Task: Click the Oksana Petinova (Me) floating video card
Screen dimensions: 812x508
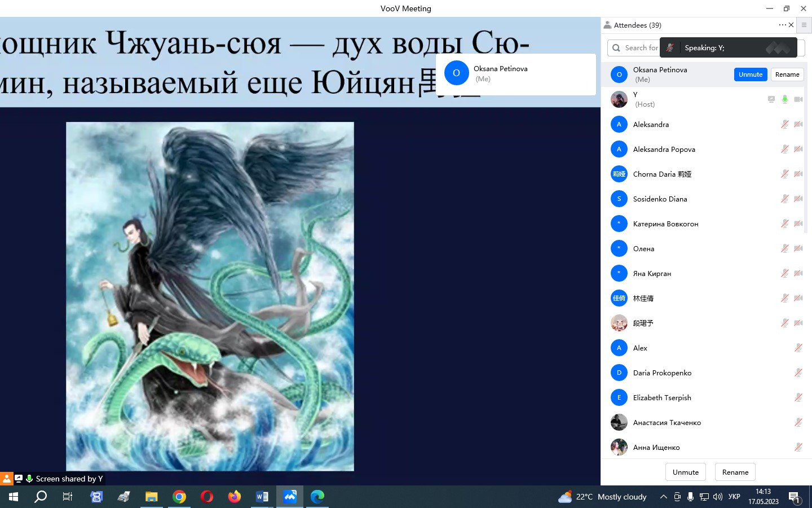Action: click(516, 74)
